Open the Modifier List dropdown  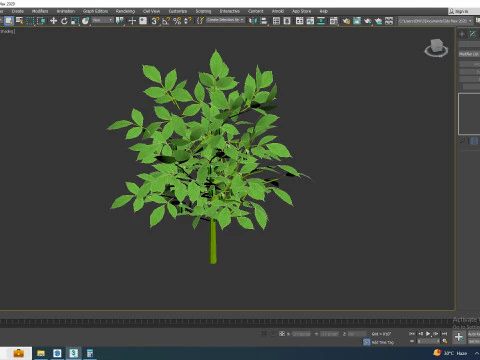469,54
